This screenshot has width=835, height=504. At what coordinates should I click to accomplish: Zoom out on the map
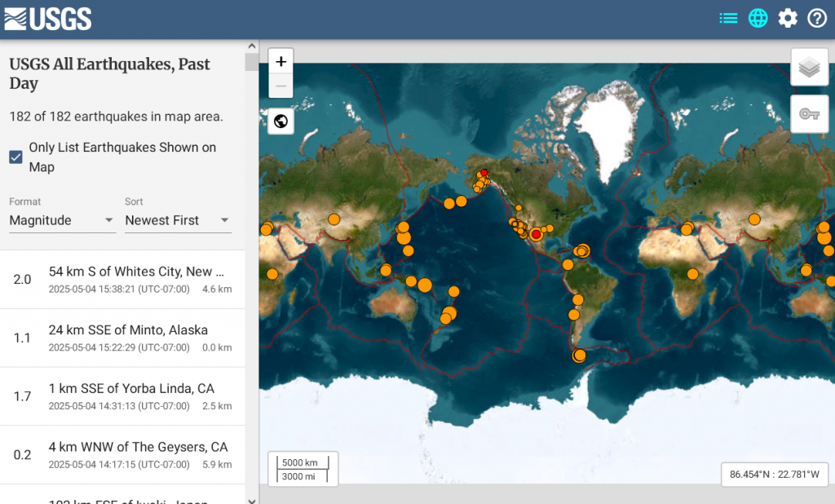[281, 86]
